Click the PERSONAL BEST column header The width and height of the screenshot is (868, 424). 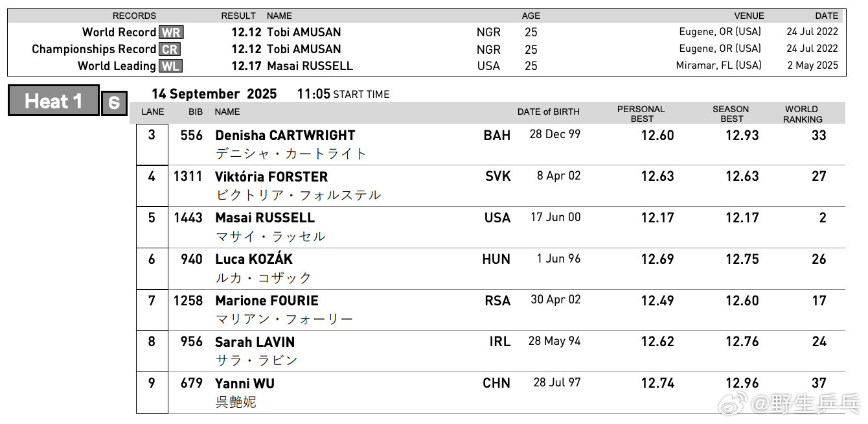[x=641, y=114]
